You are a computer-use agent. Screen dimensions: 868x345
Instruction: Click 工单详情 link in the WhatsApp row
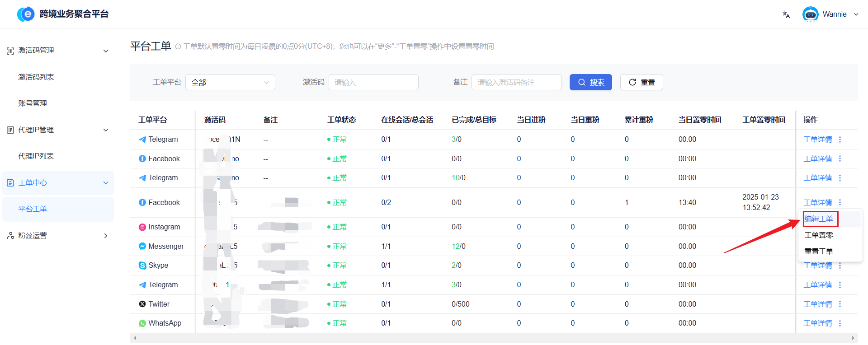tap(817, 323)
